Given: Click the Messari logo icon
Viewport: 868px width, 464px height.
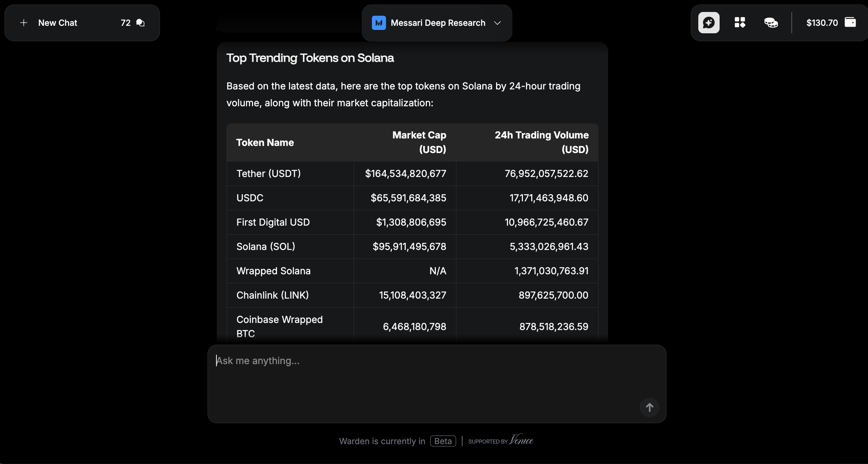Looking at the screenshot, I should 379,23.
